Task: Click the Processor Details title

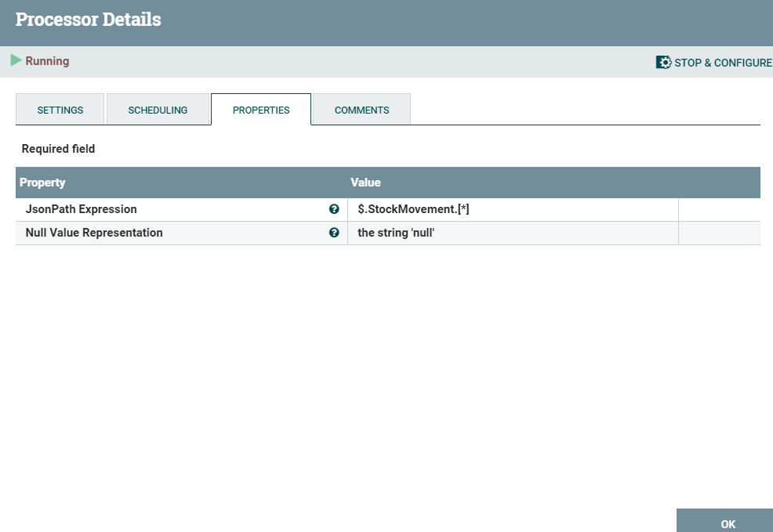Action: (x=88, y=19)
